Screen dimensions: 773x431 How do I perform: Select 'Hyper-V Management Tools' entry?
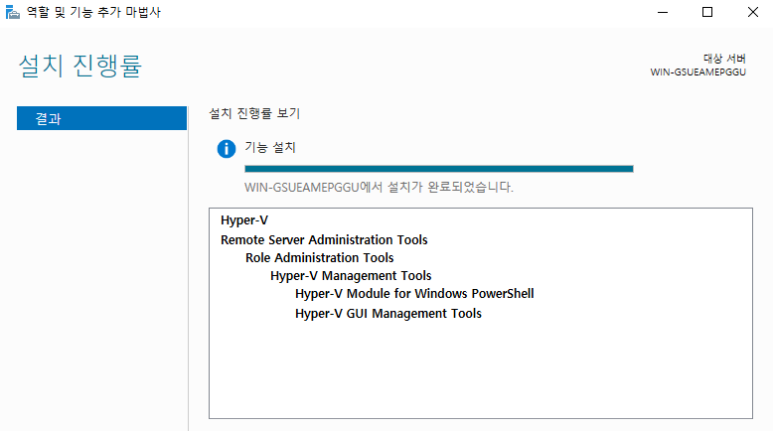coord(351,275)
